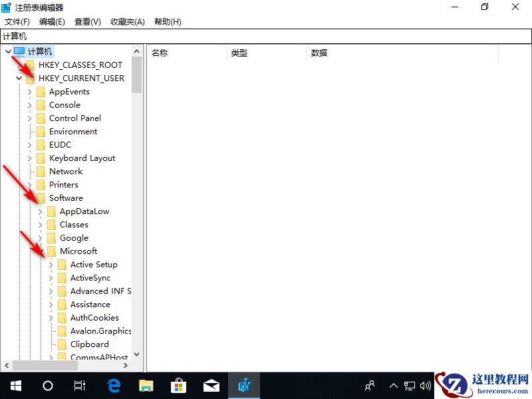Select the Software key folder icon
Viewport: 532px width, 399px height.
(x=40, y=198)
